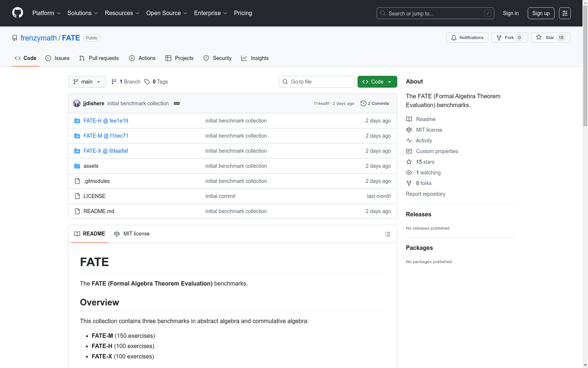Open the Projects tab

[179, 58]
